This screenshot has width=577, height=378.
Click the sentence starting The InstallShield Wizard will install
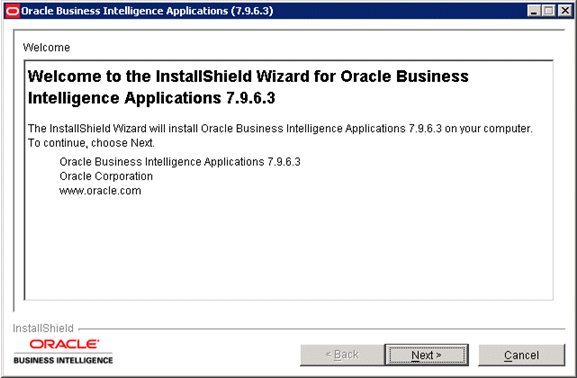(x=280, y=128)
